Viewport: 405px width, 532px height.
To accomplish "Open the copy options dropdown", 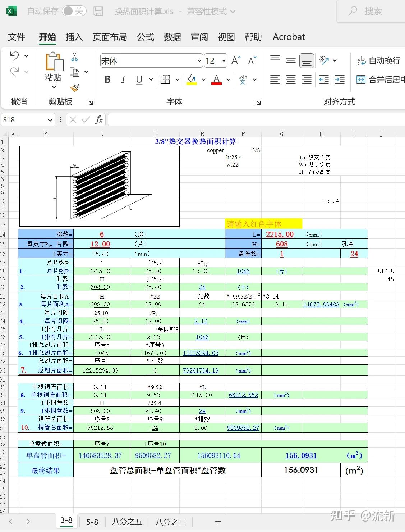I will [86, 72].
